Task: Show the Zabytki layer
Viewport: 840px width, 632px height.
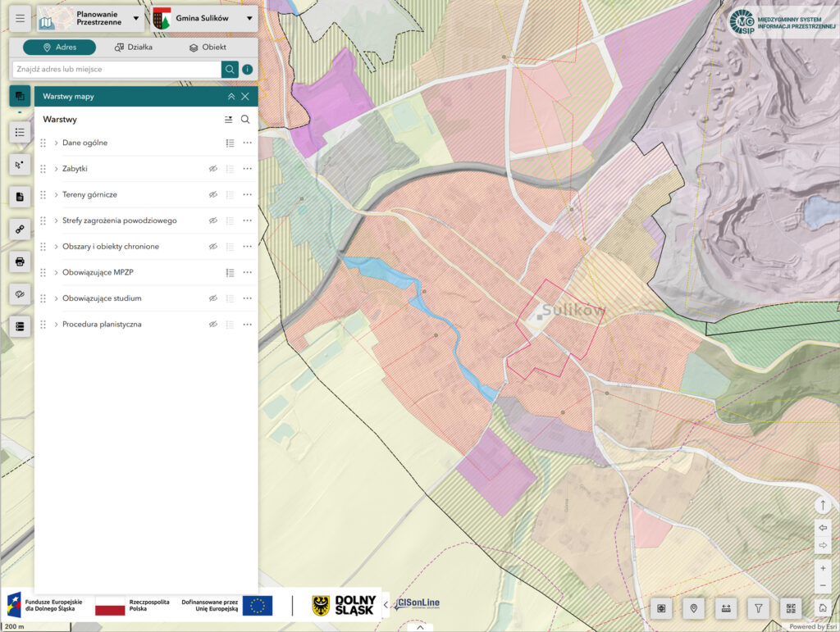Action: 212,169
